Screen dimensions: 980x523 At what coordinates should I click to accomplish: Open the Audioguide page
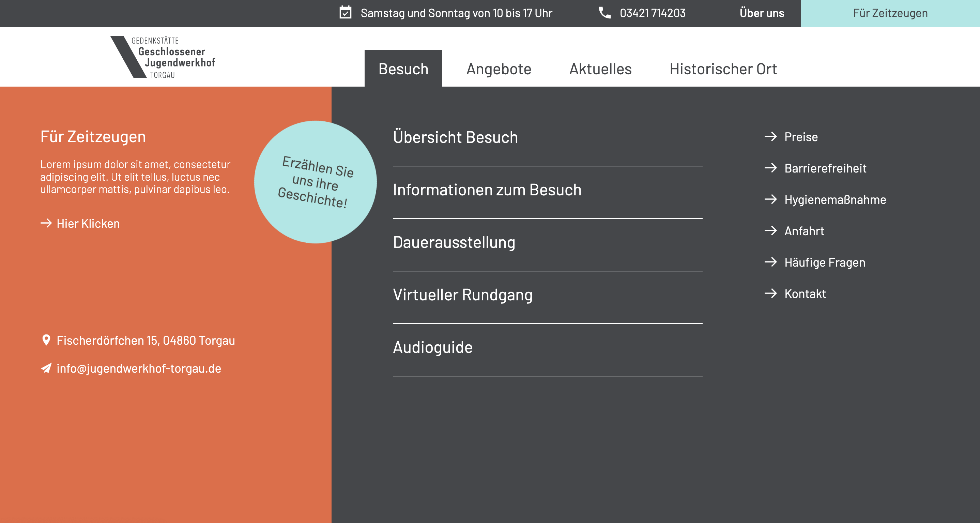(432, 347)
